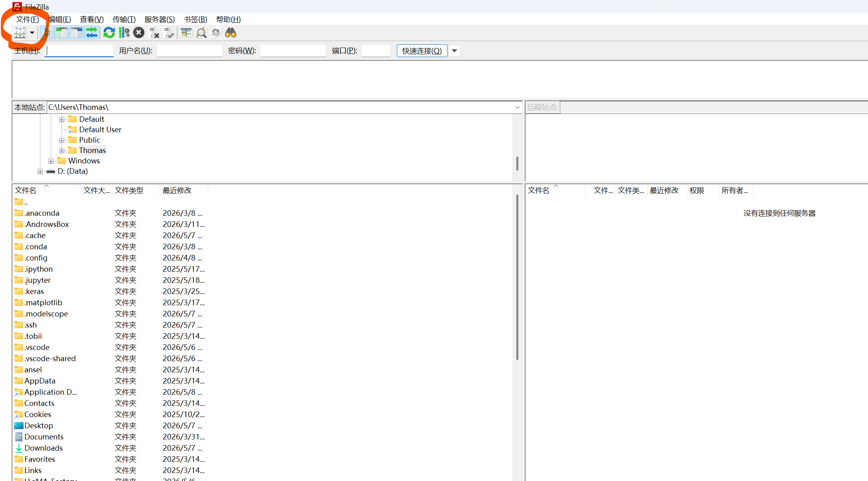Click the 快速连接(Q) button
Screen dimensions: 868x481
coord(422,51)
